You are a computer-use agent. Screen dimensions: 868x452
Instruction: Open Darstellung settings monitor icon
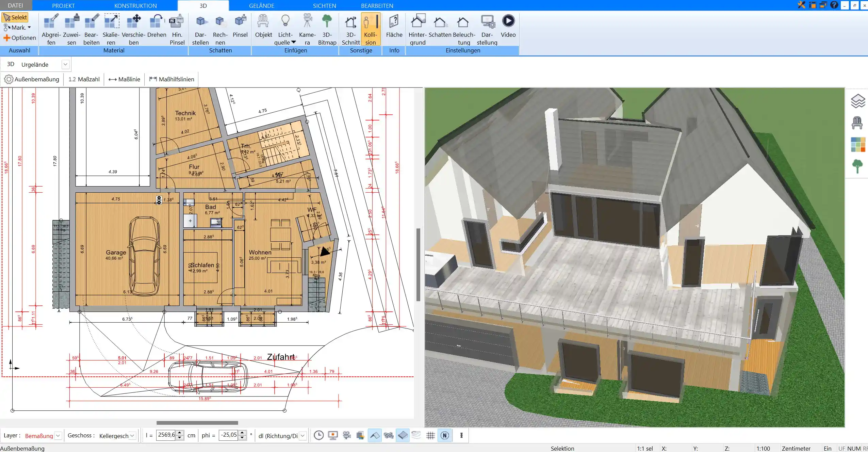(x=487, y=30)
